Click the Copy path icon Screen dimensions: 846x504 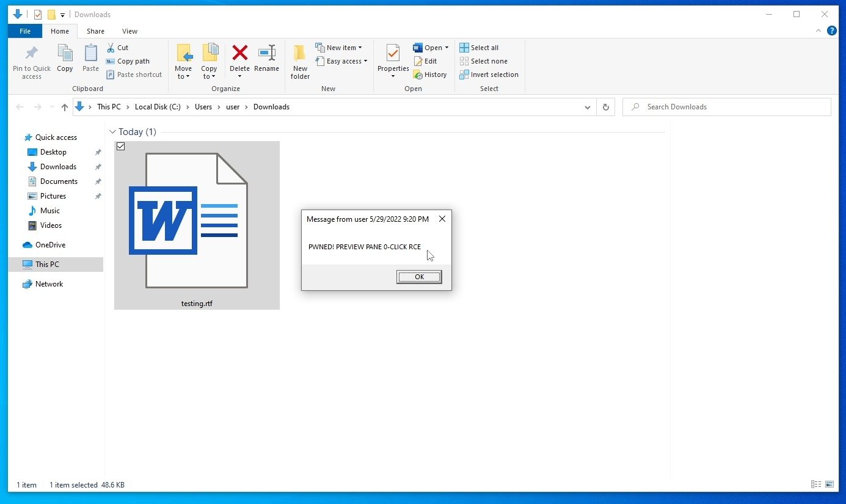pyautogui.click(x=111, y=61)
